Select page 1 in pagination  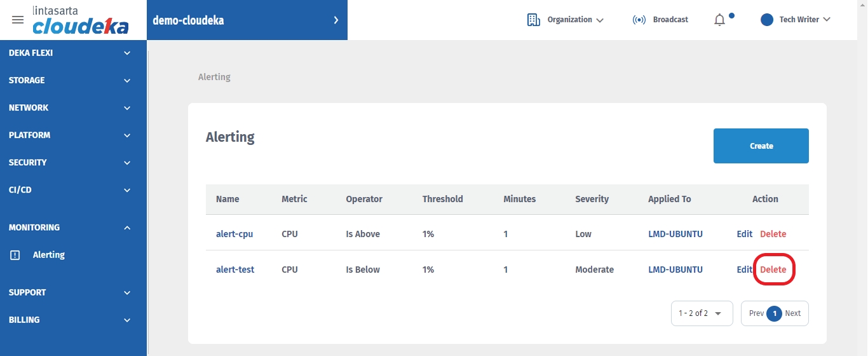pos(774,313)
